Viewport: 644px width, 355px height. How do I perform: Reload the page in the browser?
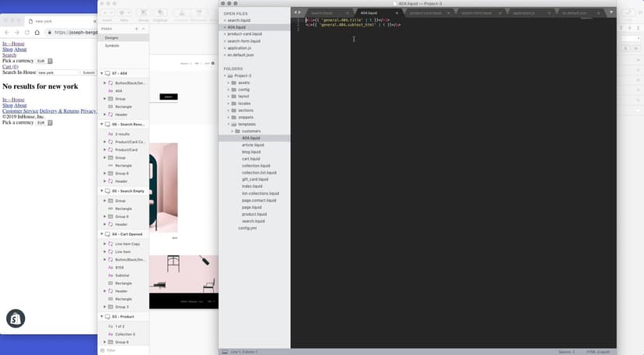(27, 32)
